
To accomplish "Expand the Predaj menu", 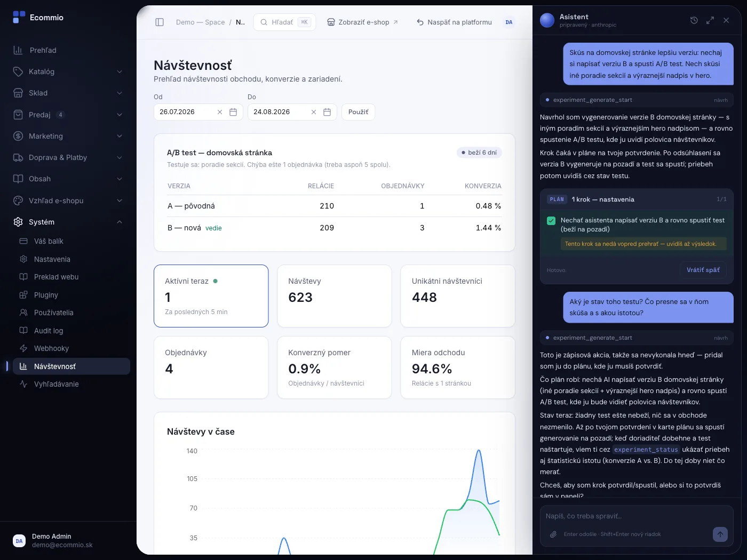I will pyautogui.click(x=68, y=115).
